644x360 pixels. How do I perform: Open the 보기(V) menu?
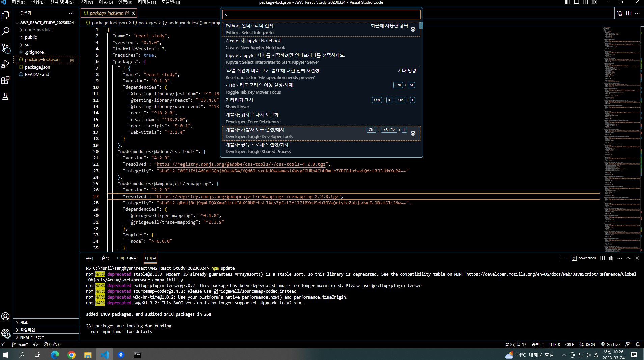[x=86, y=2]
